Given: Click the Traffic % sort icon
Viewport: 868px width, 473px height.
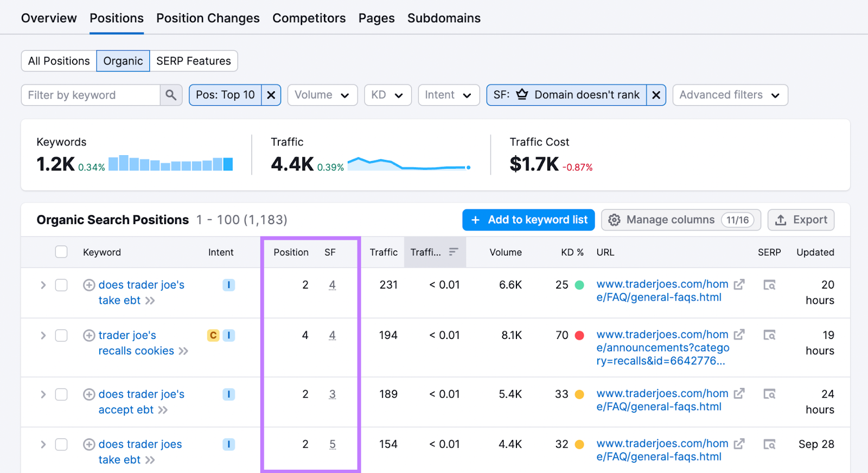Looking at the screenshot, I should tap(454, 252).
